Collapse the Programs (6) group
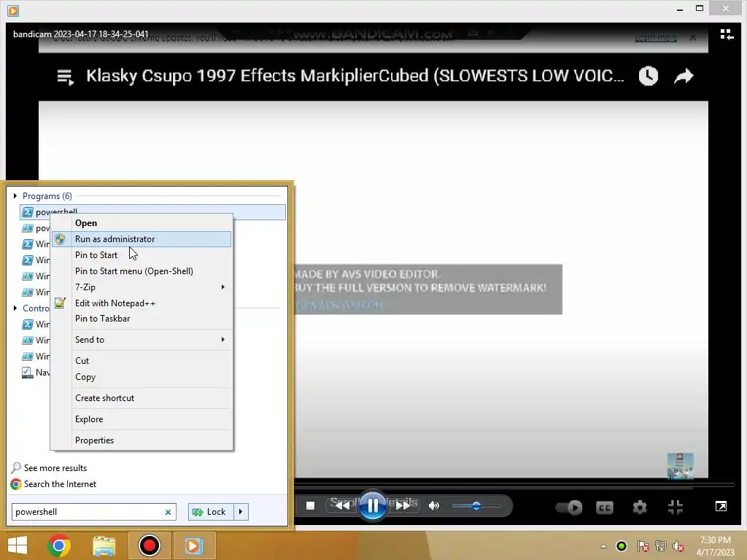Image resolution: width=747 pixels, height=560 pixels. (15, 195)
